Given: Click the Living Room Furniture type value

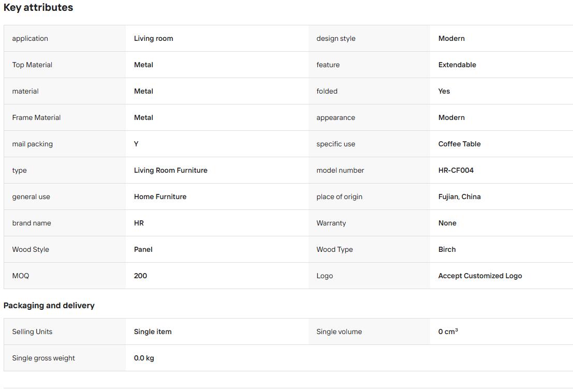Looking at the screenshot, I should tap(171, 170).
